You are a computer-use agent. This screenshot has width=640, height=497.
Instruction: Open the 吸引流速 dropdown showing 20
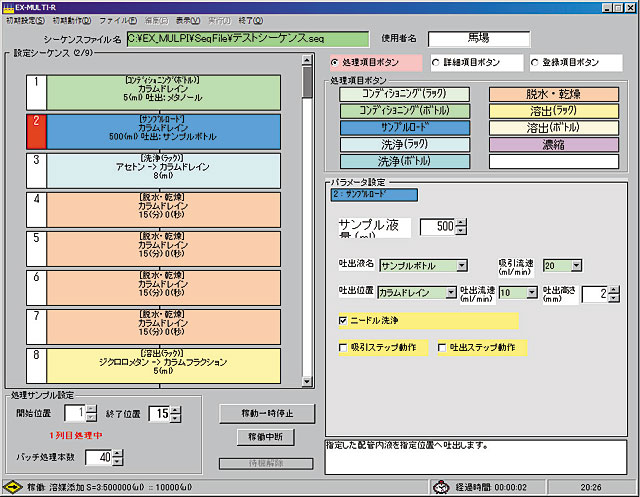[576, 266]
